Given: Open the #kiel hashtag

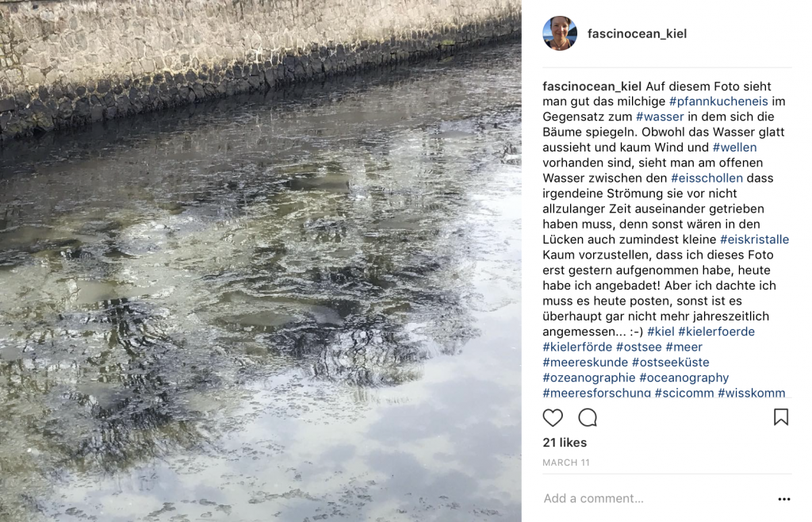Looking at the screenshot, I should [x=661, y=332].
